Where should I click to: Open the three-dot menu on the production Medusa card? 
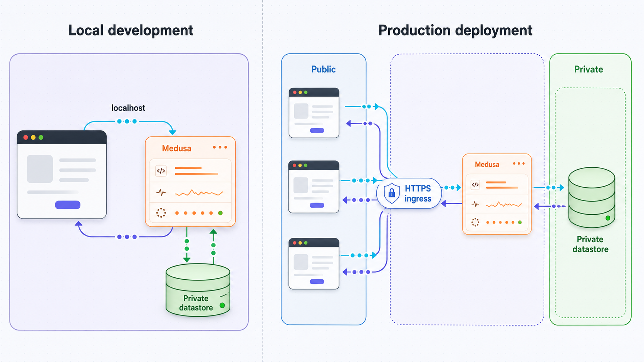point(519,163)
